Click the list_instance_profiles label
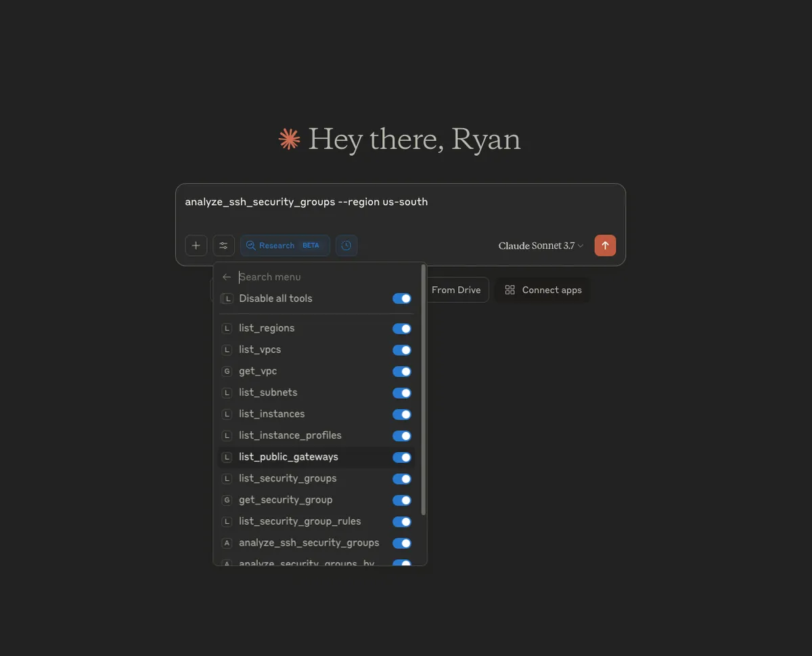Image resolution: width=812 pixels, height=656 pixels. pyautogui.click(x=290, y=435)
